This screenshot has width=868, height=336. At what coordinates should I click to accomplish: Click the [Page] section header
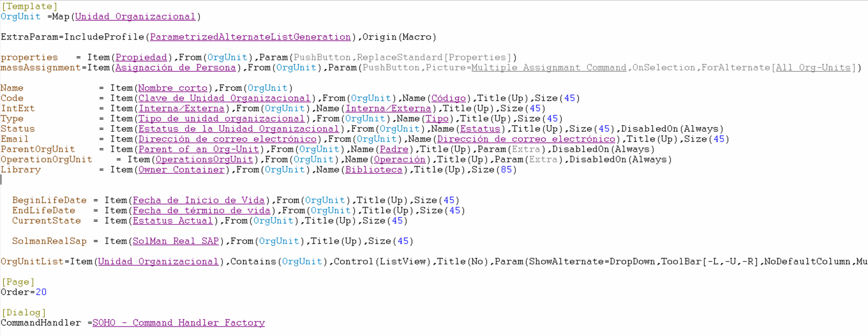pyautogui.click(x=18, y=282)
